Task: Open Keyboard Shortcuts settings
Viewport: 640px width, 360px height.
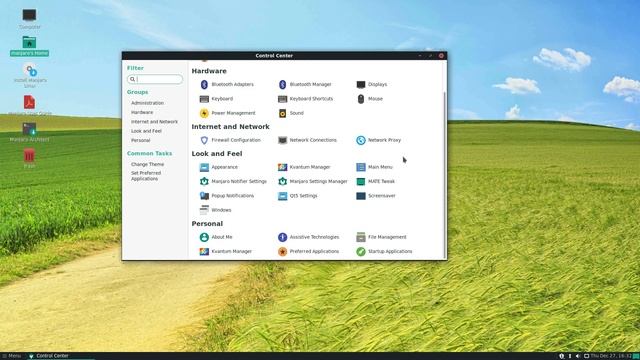Action: [305, 99]
